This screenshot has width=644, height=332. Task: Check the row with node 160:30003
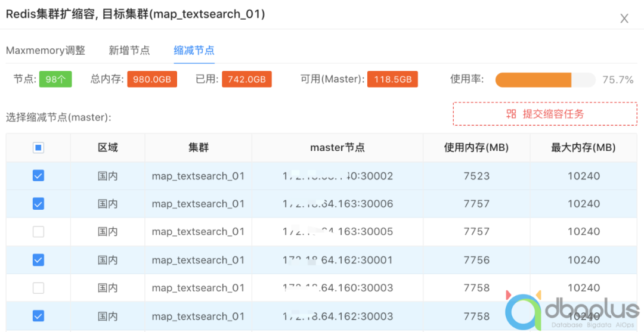(x=38, y=288)
